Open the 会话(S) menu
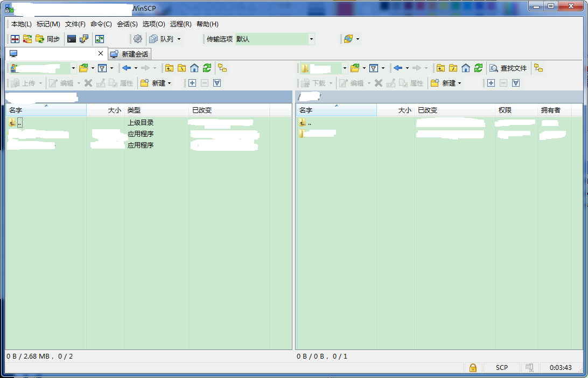The width and height of the screenshot is (588, 378). tap(128, 24)
